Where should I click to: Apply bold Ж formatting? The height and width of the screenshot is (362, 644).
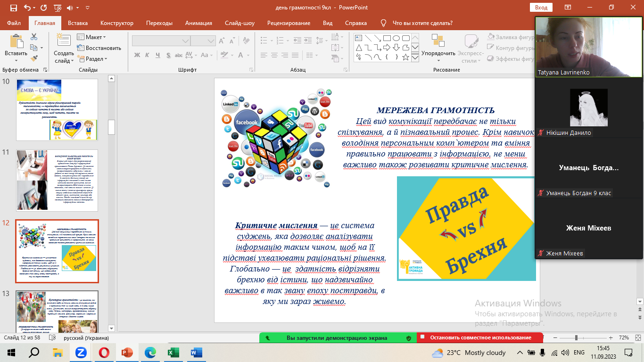click(137, 55)
